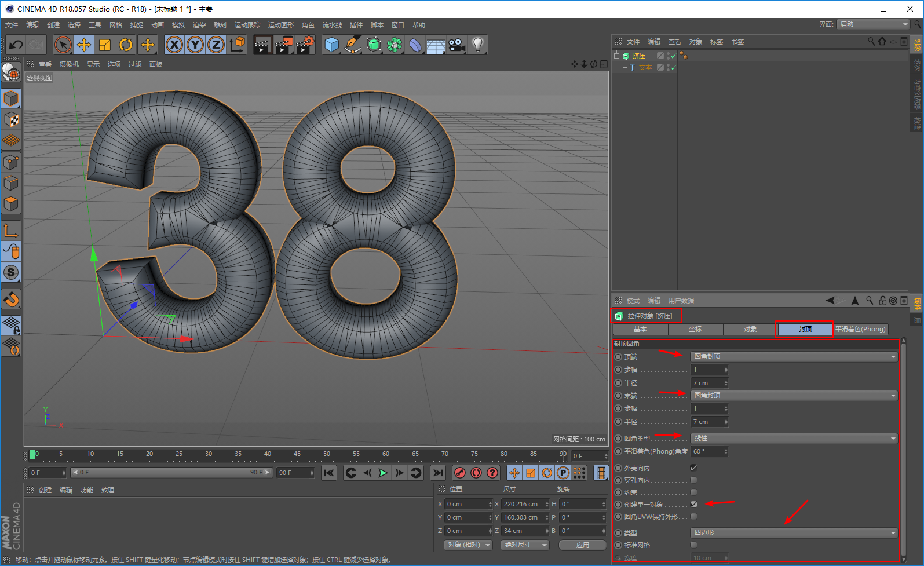Image resolution: width=924 pixels, height=566 pixels.
Task: Click the autokeying button
Action: pyautogui.click(x=476, y=473)
